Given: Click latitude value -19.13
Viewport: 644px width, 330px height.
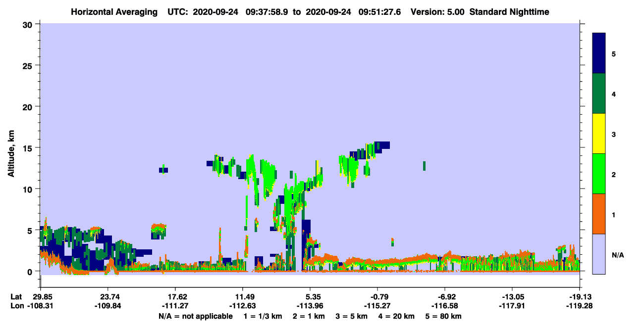Looking at the screenshot, I should pos(580,297).
